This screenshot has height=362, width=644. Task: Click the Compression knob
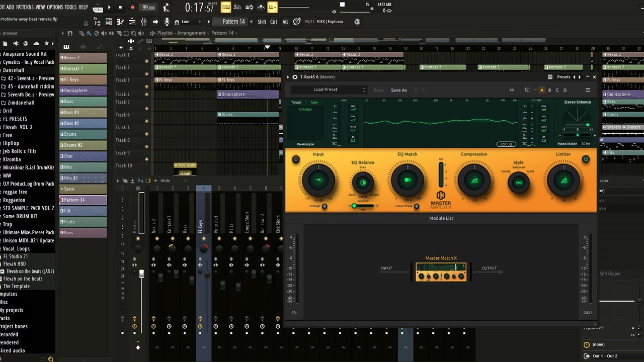point(474,180)
